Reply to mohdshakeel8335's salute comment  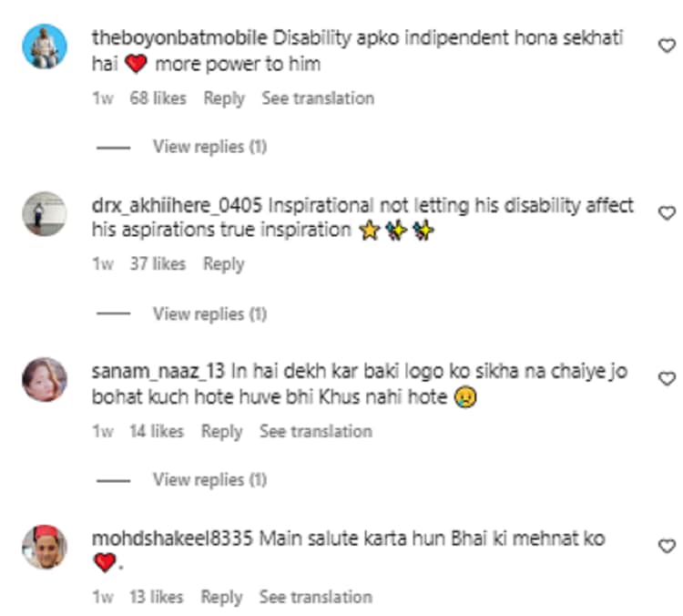tap(221, 597)
